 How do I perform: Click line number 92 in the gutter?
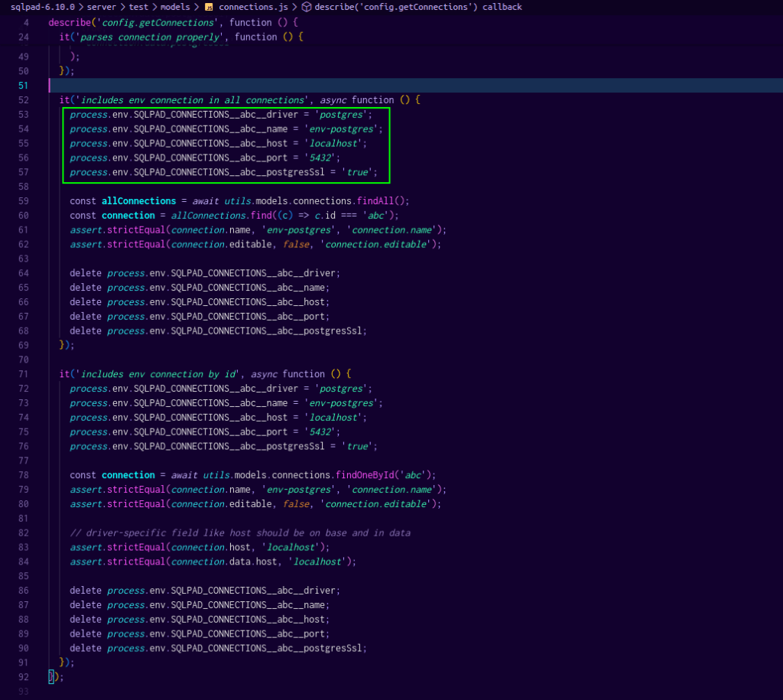23,677
